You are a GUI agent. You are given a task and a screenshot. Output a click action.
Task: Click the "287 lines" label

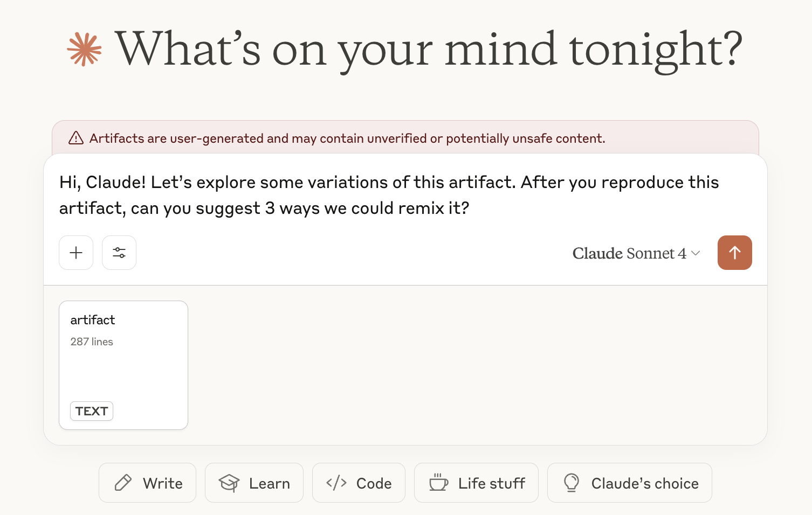92,342
